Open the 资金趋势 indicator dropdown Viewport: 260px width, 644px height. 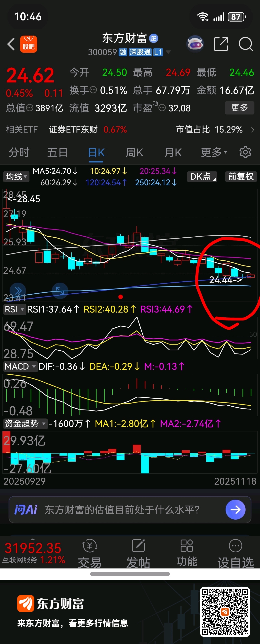point(25,423)
